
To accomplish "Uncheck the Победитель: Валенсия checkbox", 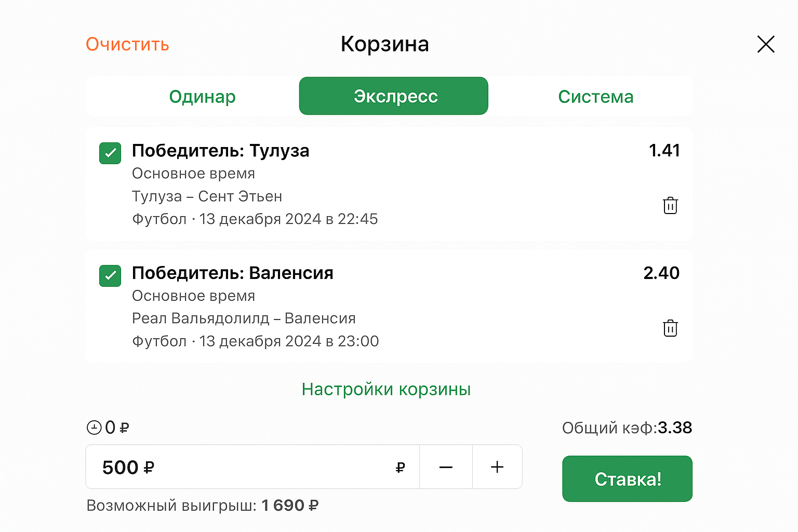I will click(110, 276).
